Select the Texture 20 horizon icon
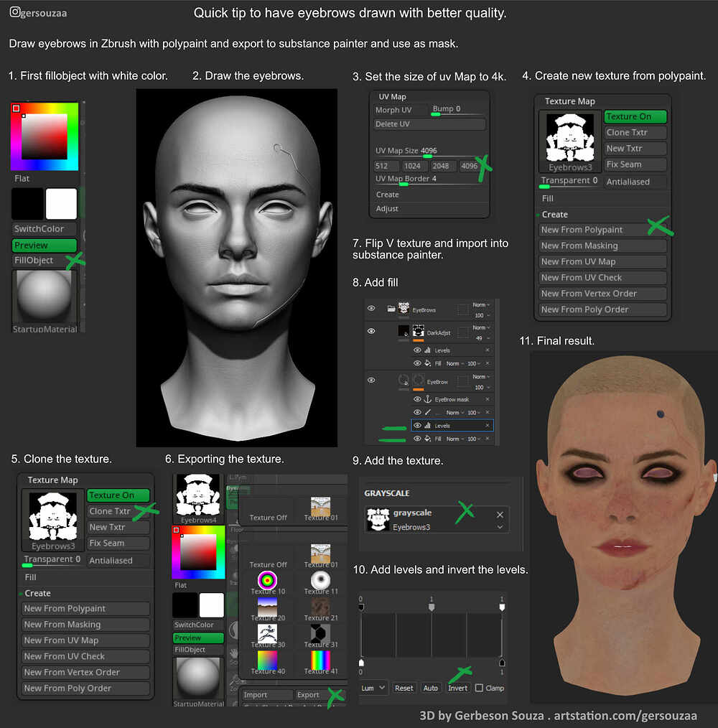This screenshot has height=728, width=718. [267, 606]
